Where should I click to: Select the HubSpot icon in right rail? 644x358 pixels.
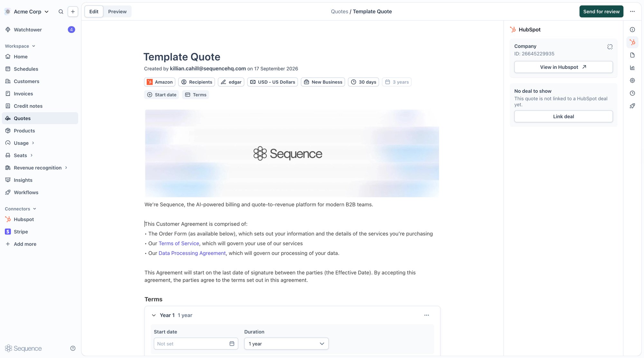click(632, 42)
